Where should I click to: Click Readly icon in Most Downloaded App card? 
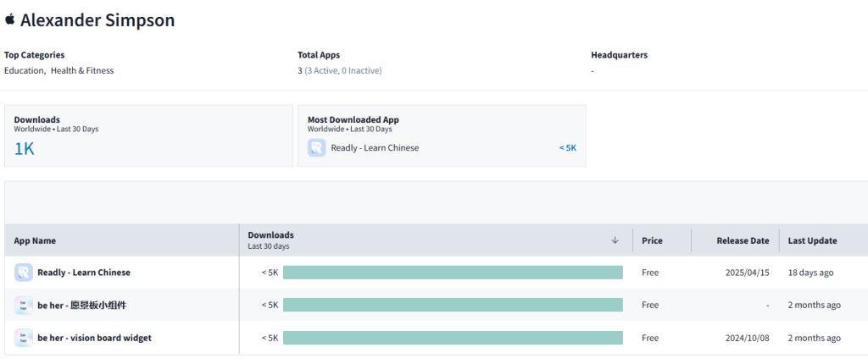click(x=317, y=148)
